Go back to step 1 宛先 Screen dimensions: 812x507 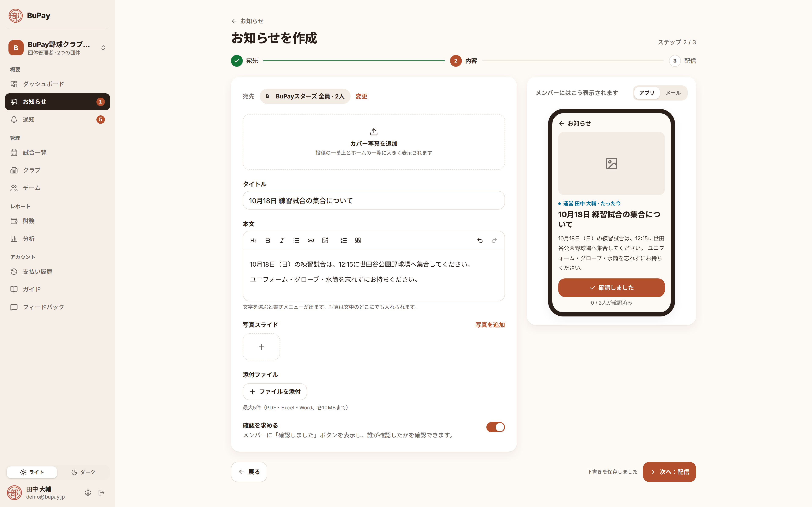click(x=244, y=61)
